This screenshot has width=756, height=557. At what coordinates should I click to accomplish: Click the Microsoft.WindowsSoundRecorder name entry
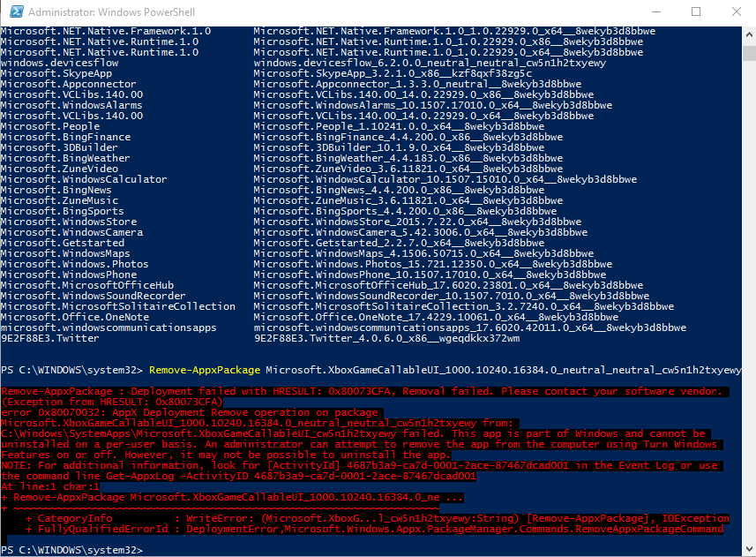(93, 296)
